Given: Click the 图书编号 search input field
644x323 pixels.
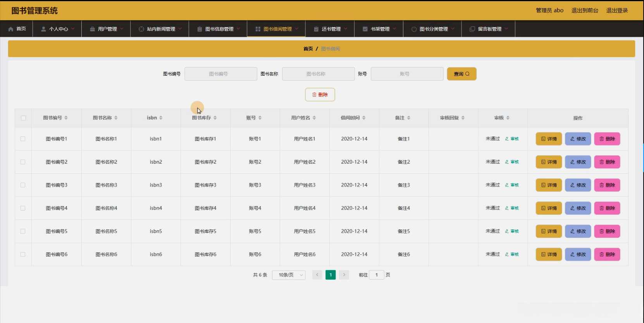Looking at the screenshot, I should 221,74.
